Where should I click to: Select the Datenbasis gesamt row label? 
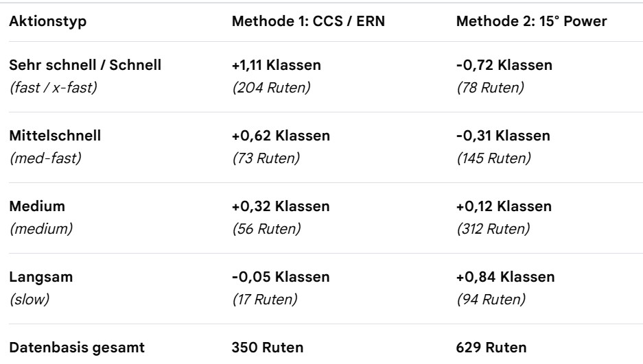pos(77,348)
